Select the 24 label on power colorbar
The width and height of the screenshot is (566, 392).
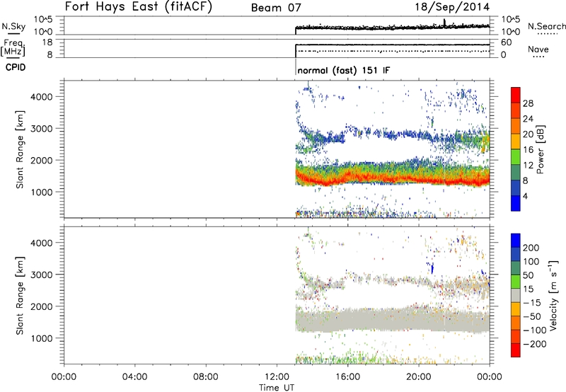pyautogui.click(x=528, y=119)
